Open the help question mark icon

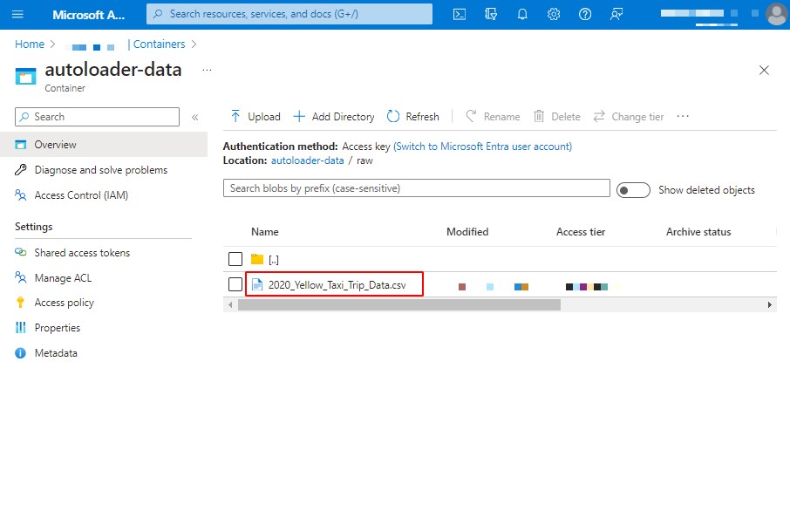point(585,14)
